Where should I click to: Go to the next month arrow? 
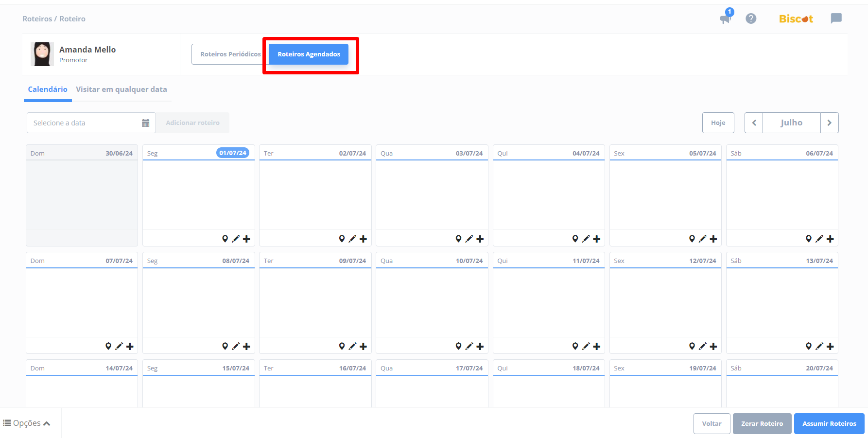pos(829,123)
